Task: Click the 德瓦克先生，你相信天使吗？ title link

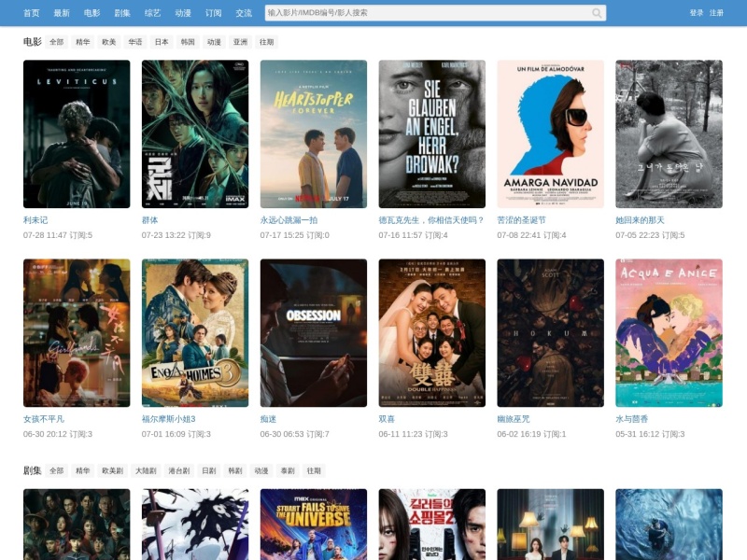Action: pyautogui.click(x=431, y=220)
